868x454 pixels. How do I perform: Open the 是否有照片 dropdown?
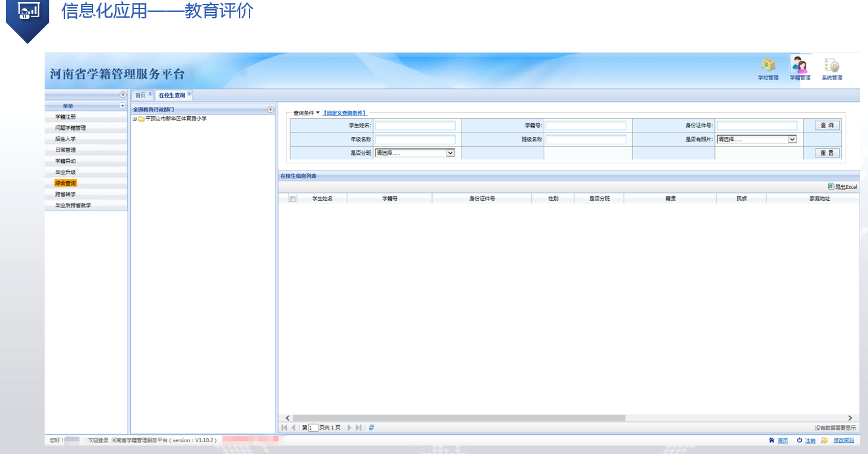(792, 139)
